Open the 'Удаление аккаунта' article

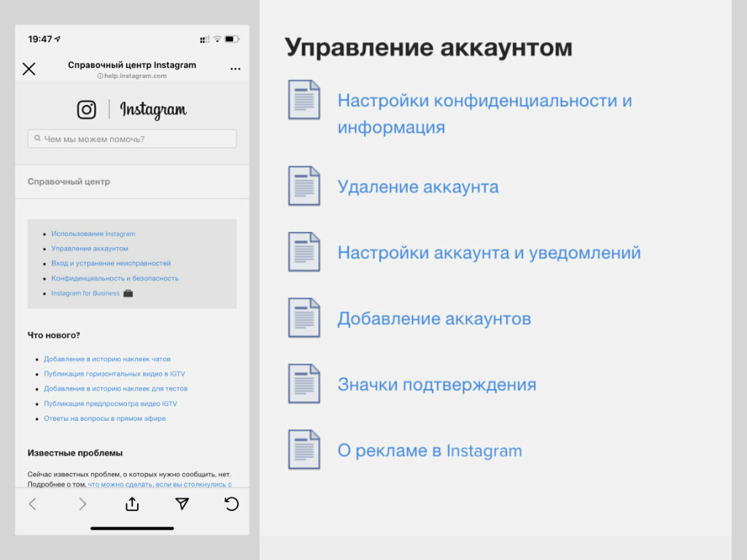tap(418, 187)
